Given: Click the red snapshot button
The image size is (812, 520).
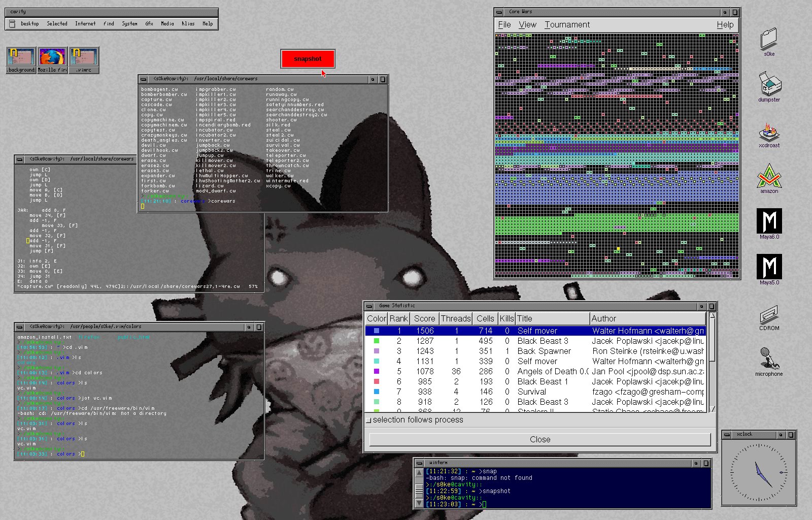Looking at the screenshot, I should 308,59.
